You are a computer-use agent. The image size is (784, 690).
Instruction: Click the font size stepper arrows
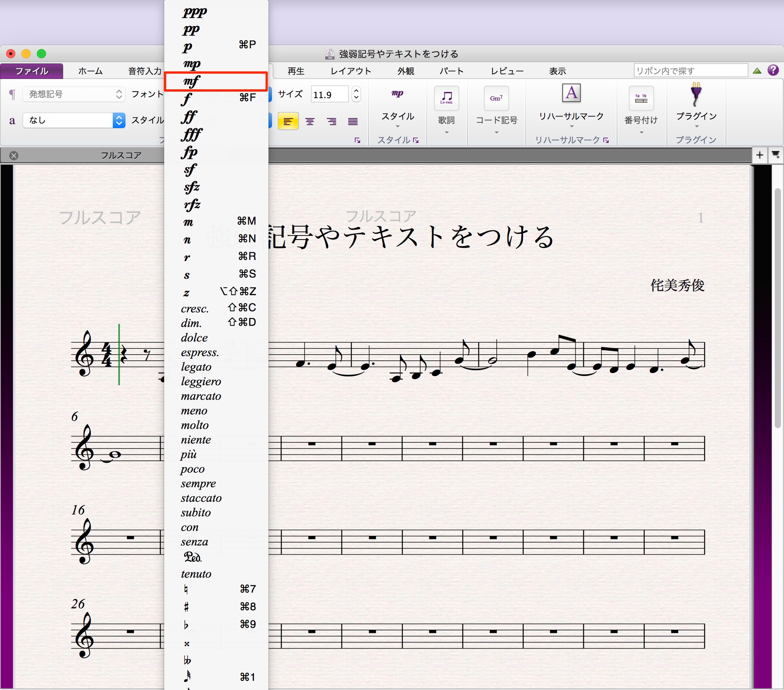tap(356, 94)
